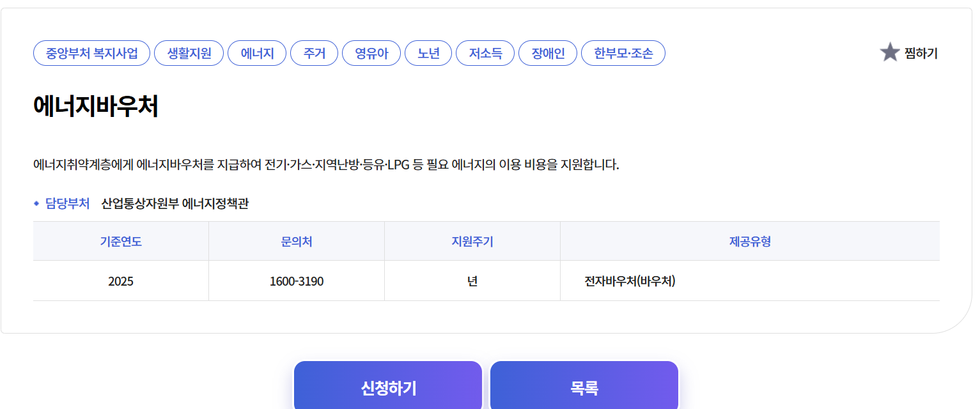This screenshot has height=409, width=980.
Task: Select the 장애인 tag
Action: pos(548,53)
